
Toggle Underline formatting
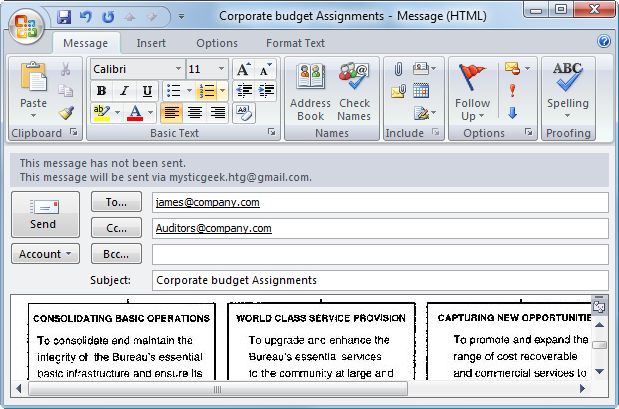[146, 91]
